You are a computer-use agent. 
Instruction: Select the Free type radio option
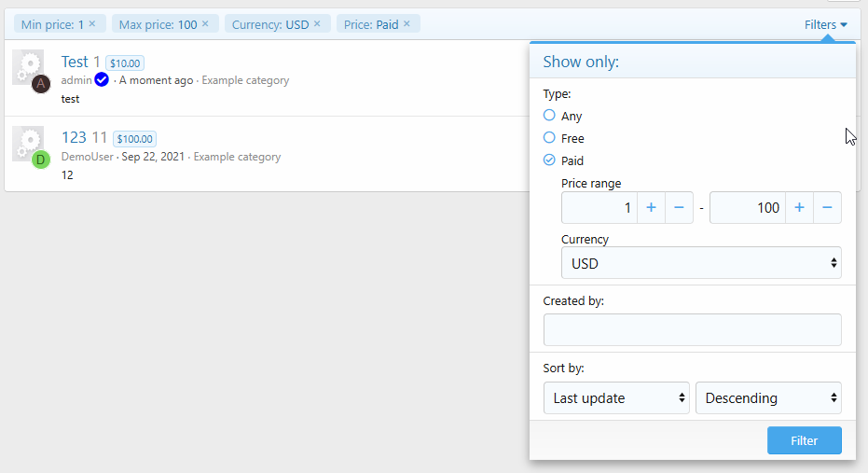pyautogui.click(x=549, y=138)
